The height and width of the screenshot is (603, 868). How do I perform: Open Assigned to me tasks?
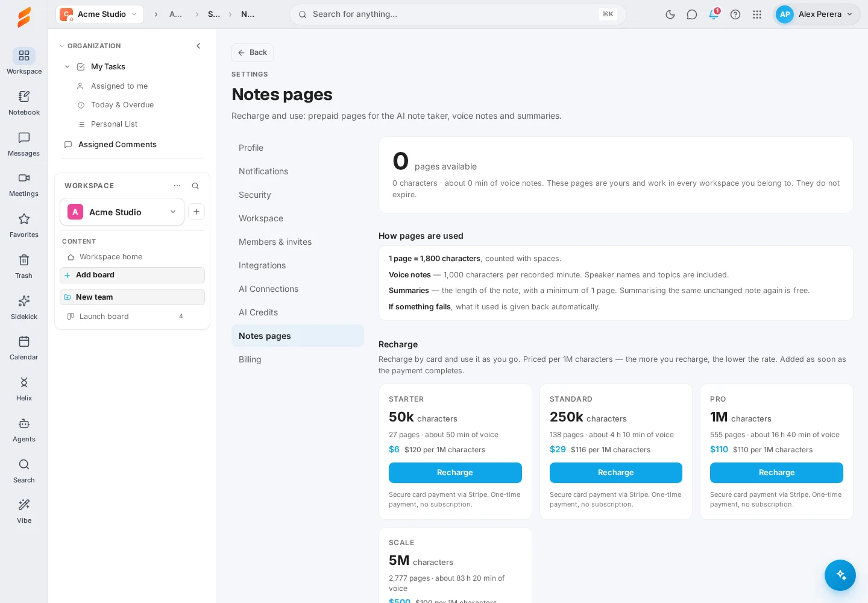pyautogui.click(x=119, y=86)
